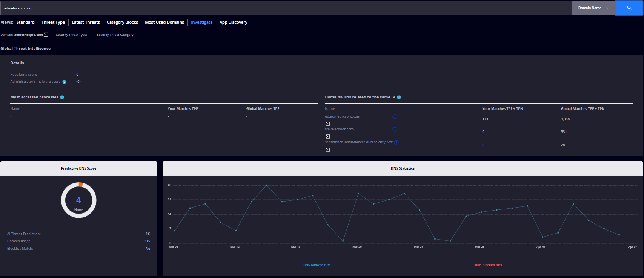Screen dimensions: 644x278
Task: Go to the Category Blocks view
Action: (122, 22)
